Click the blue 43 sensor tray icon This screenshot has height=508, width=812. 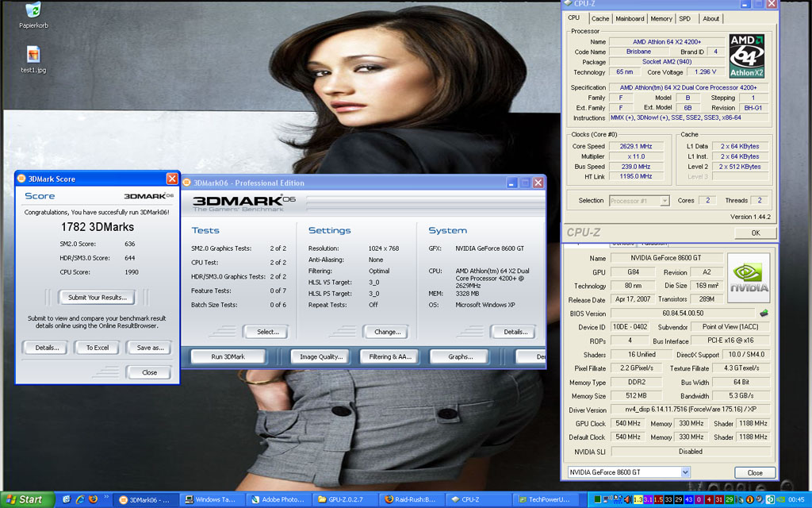[x=688, y=500]
